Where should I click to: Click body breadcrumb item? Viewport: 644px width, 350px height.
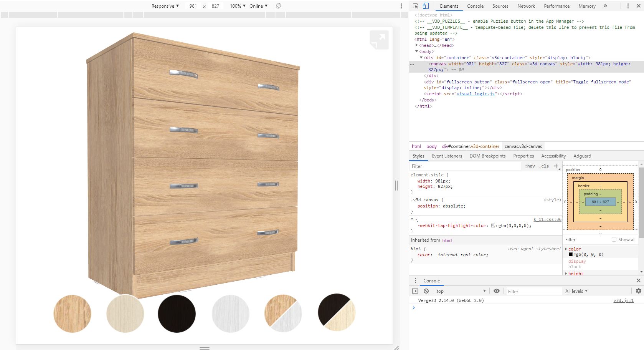click(x=431, y=146)
